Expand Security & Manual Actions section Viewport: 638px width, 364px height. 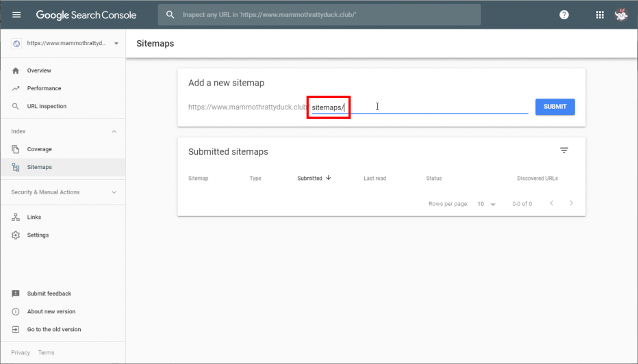tap(114, 192)
